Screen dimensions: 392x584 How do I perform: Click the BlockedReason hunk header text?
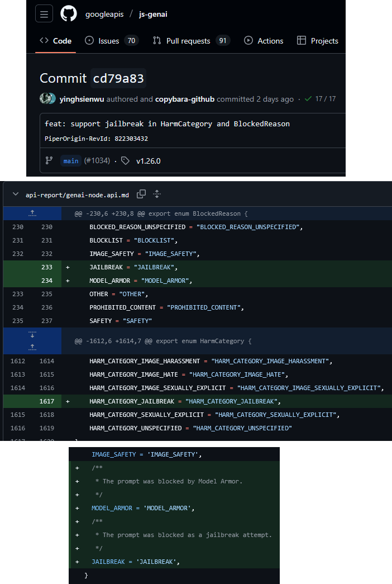tap(161, 214)
